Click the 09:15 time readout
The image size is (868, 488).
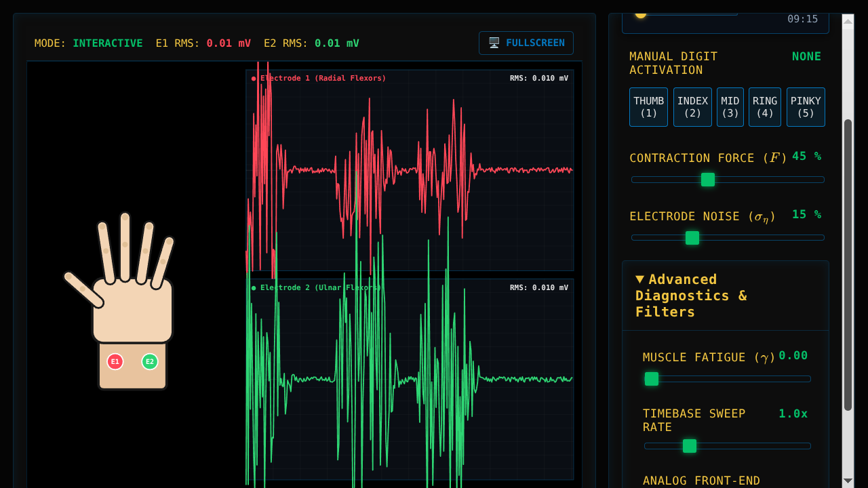point(803,20)
